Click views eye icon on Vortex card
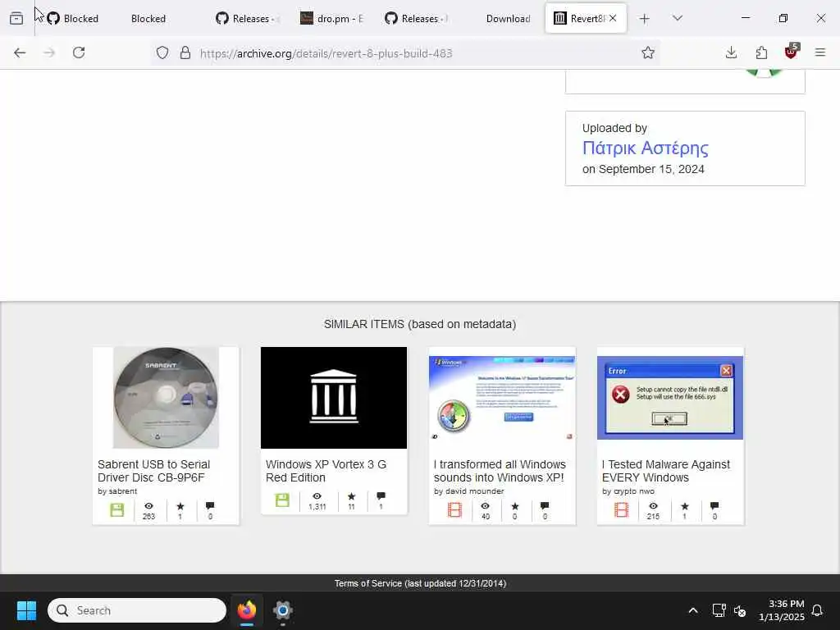The width and height of the screenshot is (840, 630). 317,496
